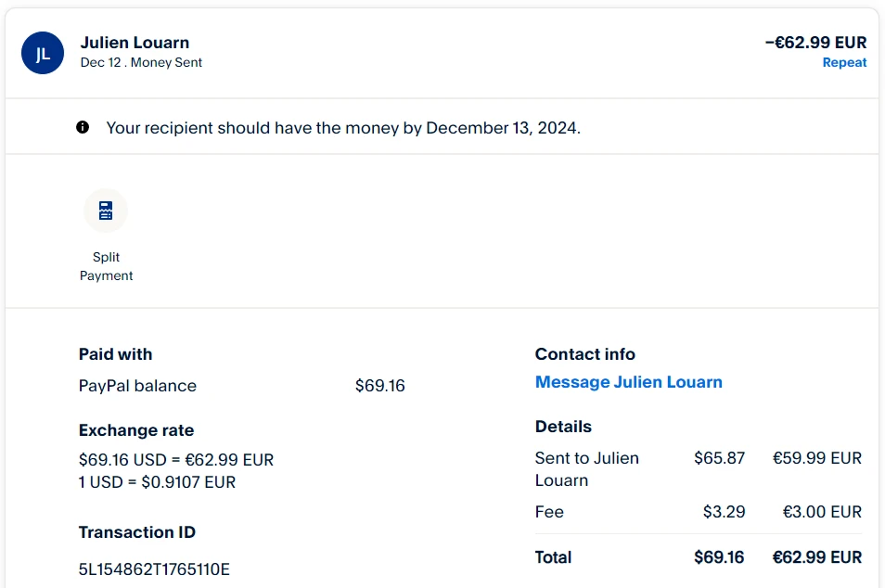This screenshot has width=885, height=588.
Task: Click the '$69.16 USD = €62.99 EUR' conversion line
Action: 176,460
